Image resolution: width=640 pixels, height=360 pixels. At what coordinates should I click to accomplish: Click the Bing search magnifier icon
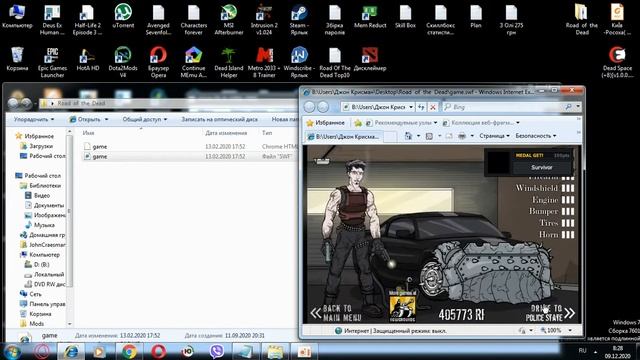click(x=568, y=107)
